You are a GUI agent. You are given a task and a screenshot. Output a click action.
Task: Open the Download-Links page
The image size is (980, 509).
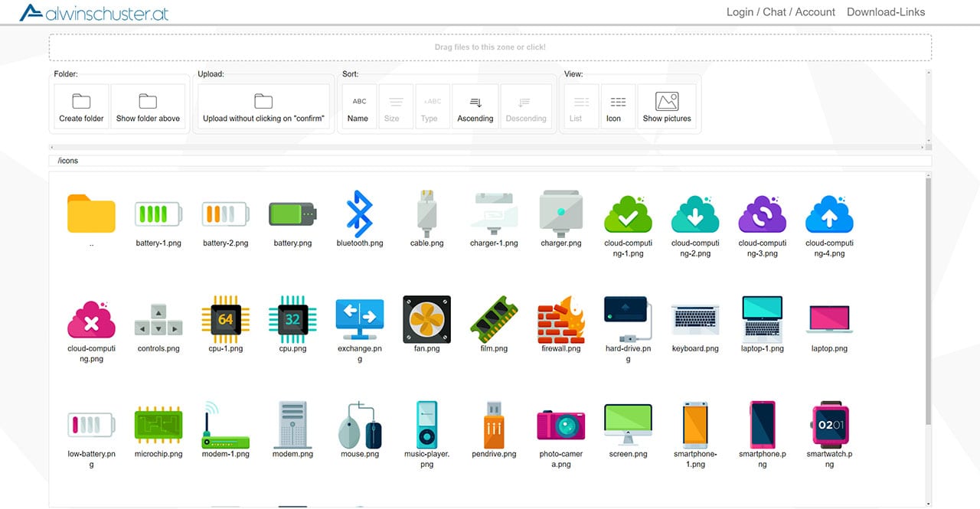(x=886, y=12)
